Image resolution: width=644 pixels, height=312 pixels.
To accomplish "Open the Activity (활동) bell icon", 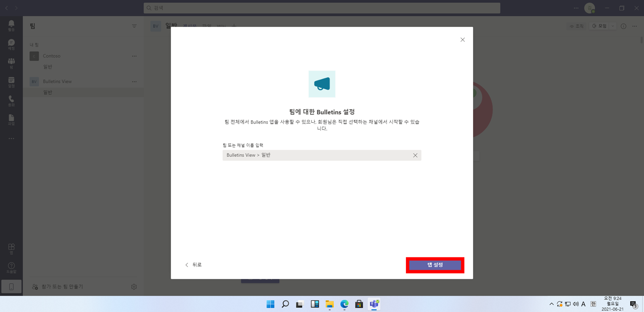I will [11, 25].
